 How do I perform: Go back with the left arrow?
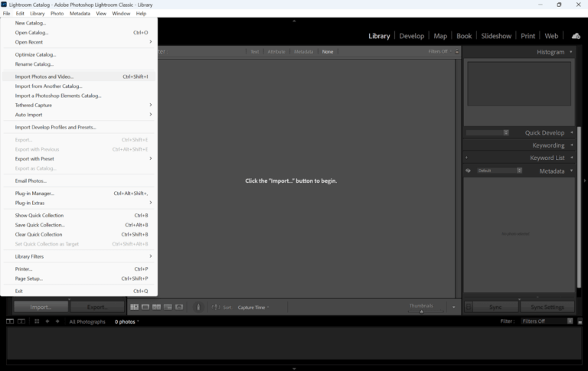(47, 321)
